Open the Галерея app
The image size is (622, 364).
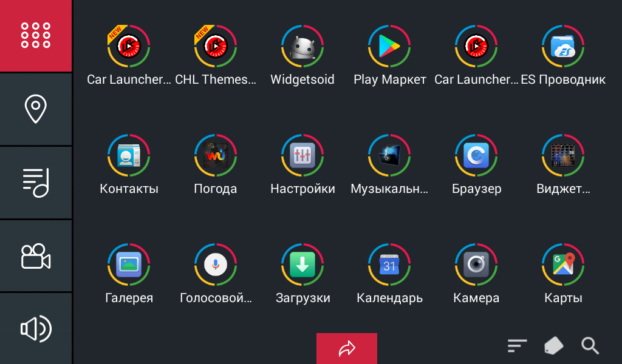(x=129, y=264)
